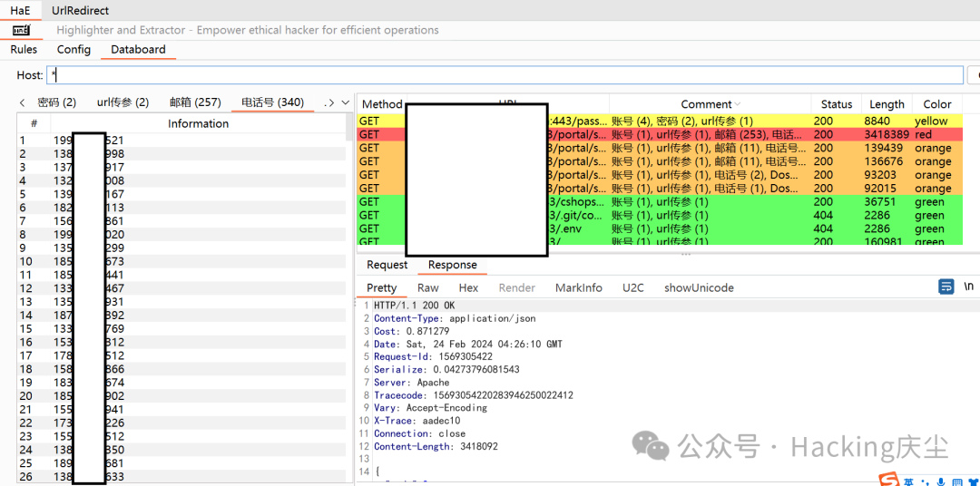This screenshot has height=486, width=980.
Task: Click the # column header
Action: point(34,123)
